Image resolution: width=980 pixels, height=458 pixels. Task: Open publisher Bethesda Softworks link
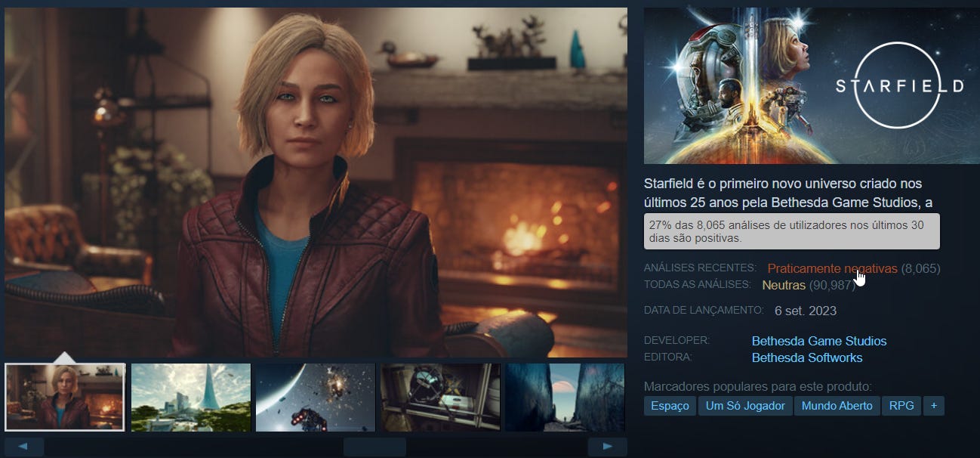[807, 357]
